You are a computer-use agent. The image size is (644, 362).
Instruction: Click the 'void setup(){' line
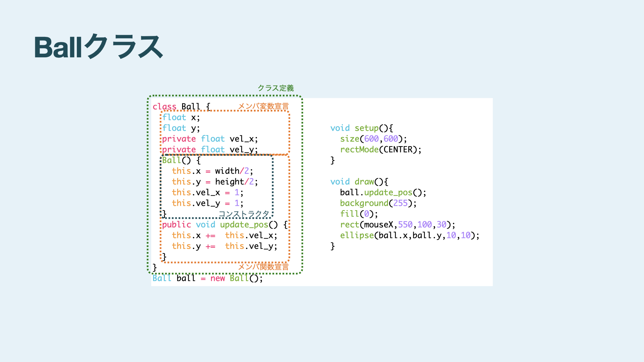coord(362,128)
